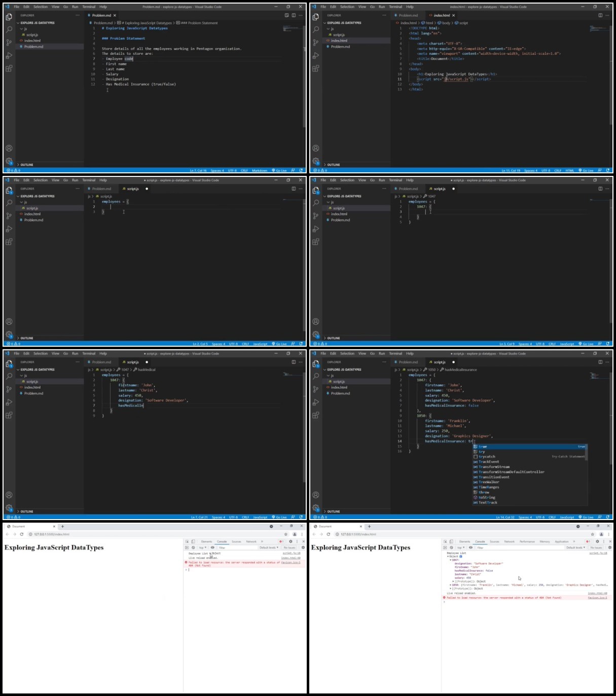The height and width of the screenshot is (696, 616).
Task: Pick 'toString' from the suggestion list
Action: (x=529, y=497)
